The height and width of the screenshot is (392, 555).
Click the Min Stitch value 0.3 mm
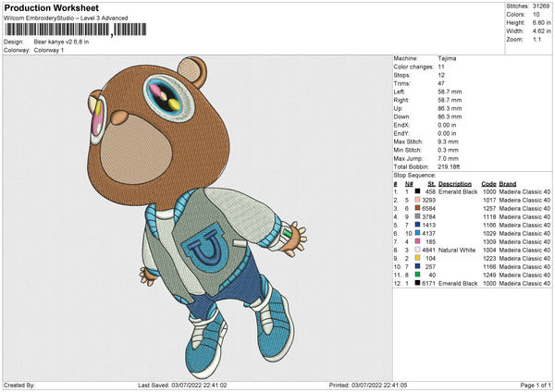point(448,151)
